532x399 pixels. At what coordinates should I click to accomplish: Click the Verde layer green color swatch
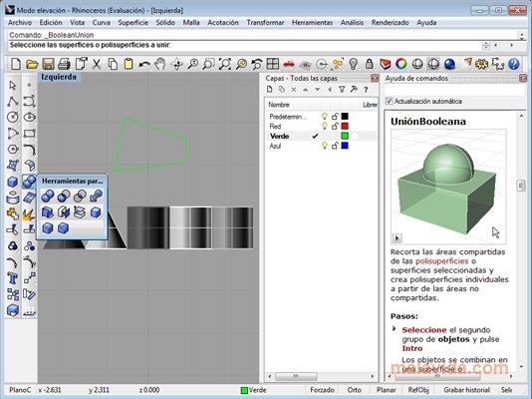coord(345,137)
